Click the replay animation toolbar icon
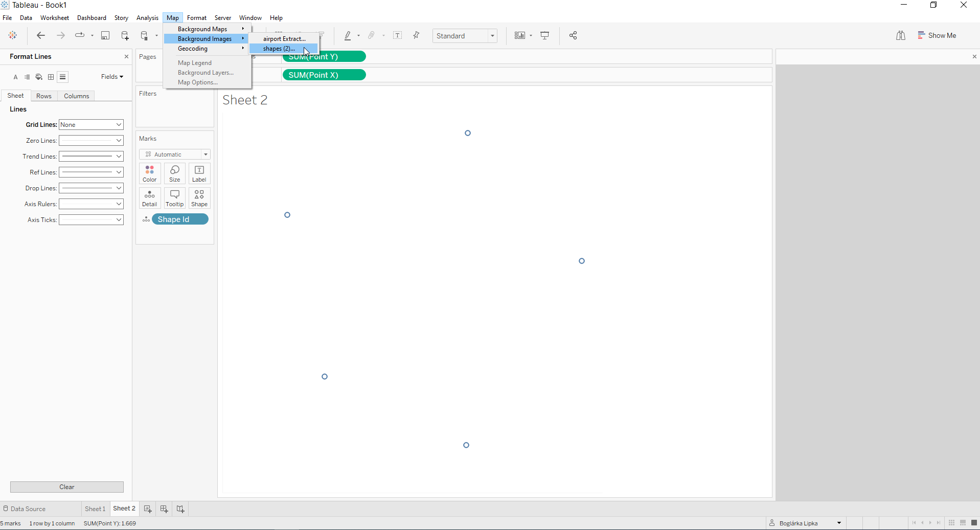Screen dimensions: 980x530 [x=80, y=35]
